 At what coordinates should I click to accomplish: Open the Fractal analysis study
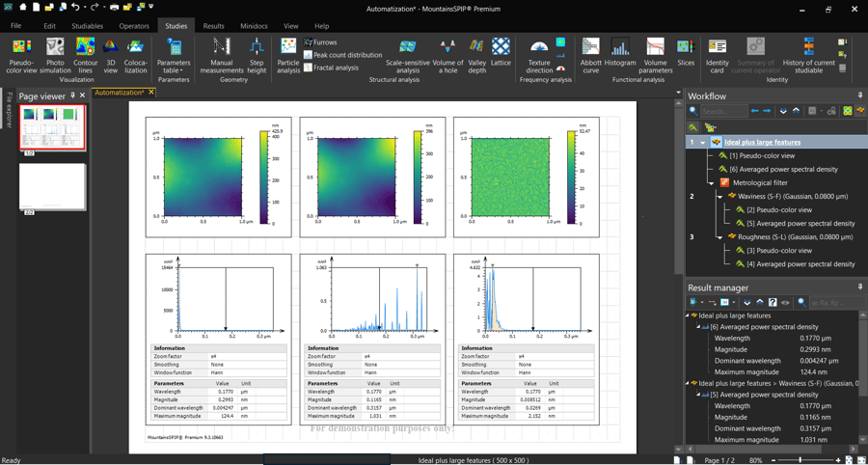331,68
